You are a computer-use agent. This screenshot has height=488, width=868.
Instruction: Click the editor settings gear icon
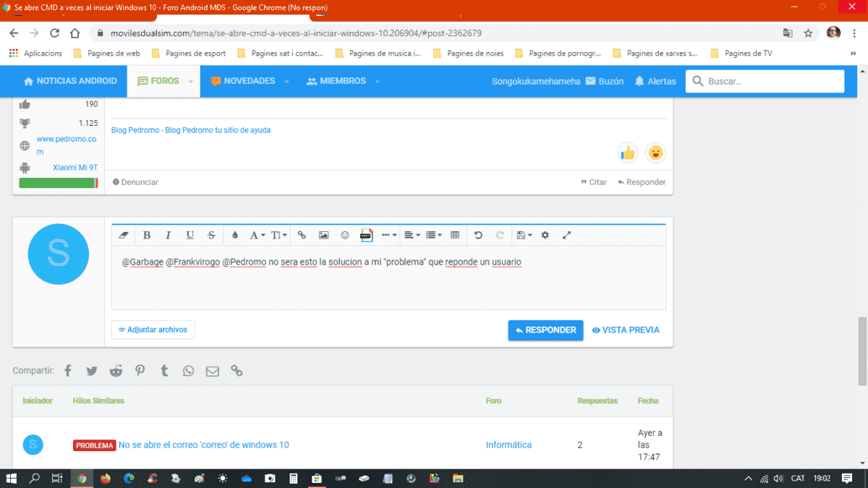tap(545, 235)
